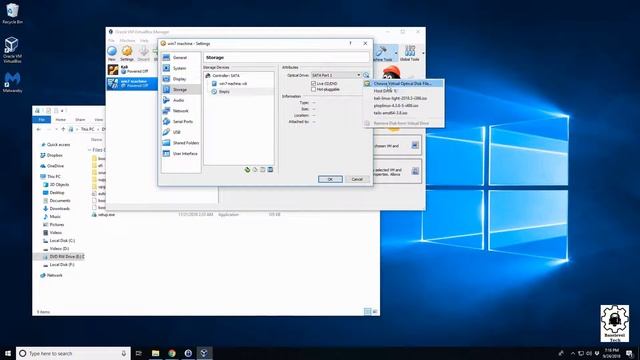640x360 pixels.
Task: Select the win7 machine in the VM list
Action: click(x=131, y=83)
